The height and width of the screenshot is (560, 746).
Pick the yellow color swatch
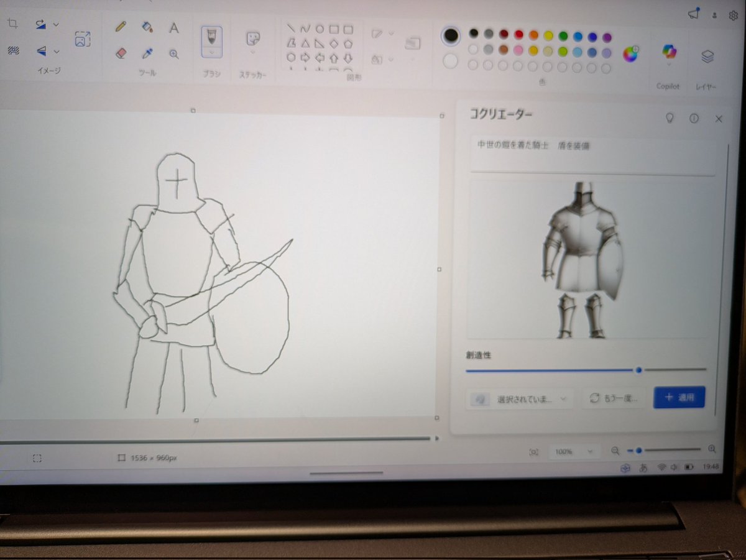[548, 35]
